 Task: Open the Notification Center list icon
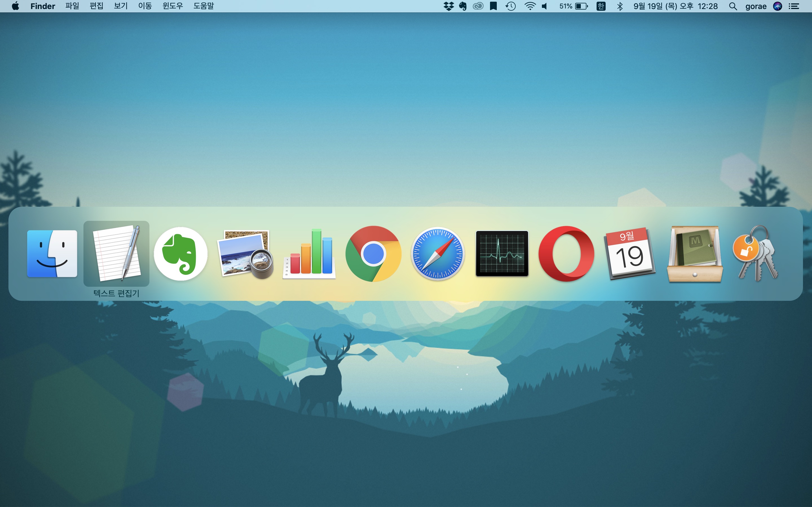tap(794, 6)
